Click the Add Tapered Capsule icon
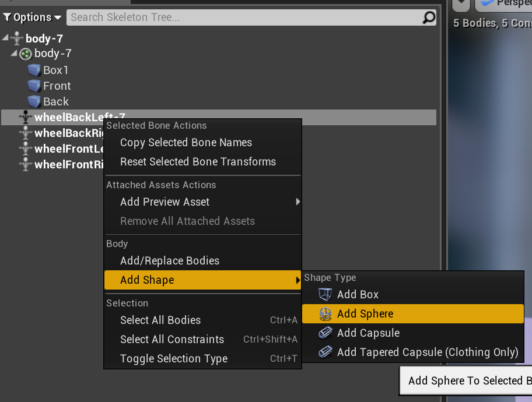The height and width of the screenshot is (402, 532). tap(325, 352)
